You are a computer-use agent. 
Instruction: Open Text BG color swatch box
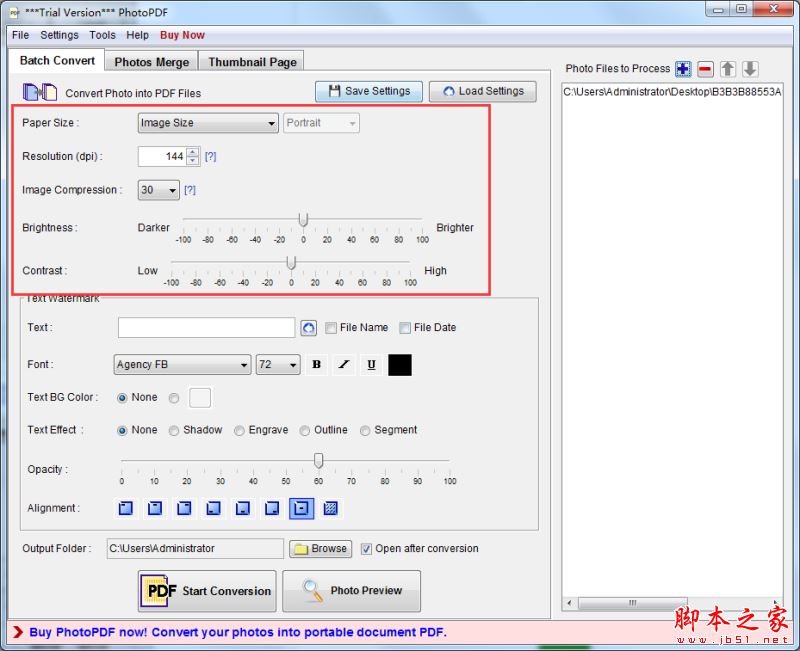tap(200, 398)
